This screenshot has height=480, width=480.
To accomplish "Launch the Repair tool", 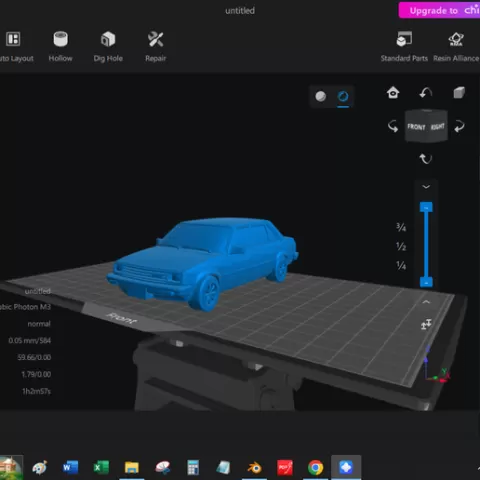I will (155, 47).
